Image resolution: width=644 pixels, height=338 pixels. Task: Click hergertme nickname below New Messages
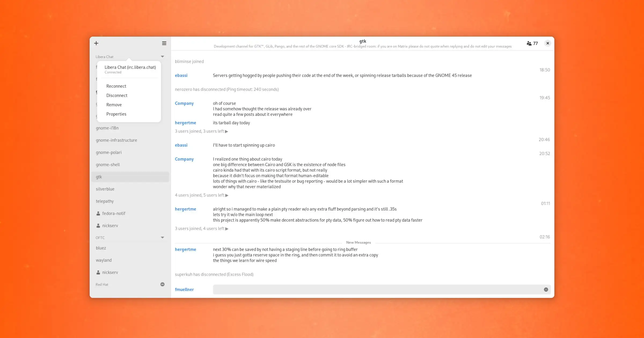185,249
